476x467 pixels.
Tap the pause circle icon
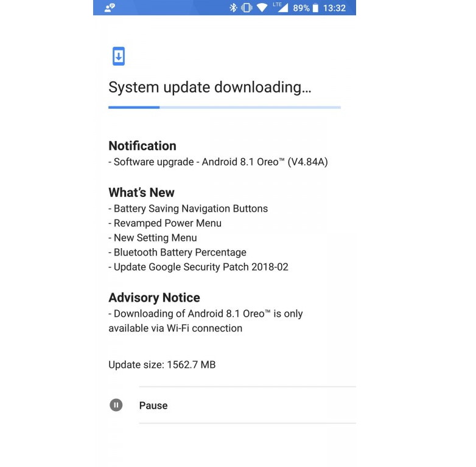click(116, 405)
